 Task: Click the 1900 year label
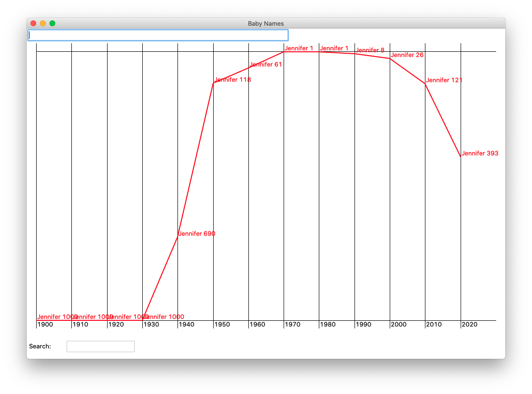tap(45, 325)
